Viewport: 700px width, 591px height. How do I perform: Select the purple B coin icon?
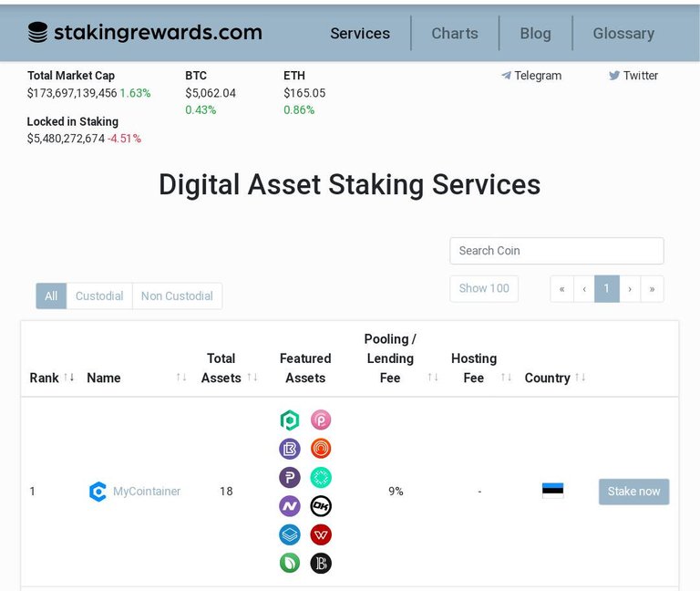289,449
